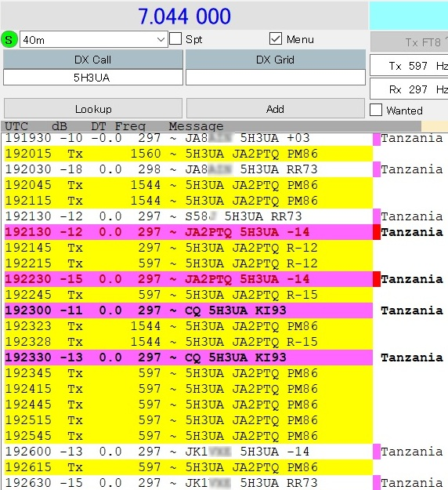
Task: Select the 191930 decode row with +03
Action: [189, 138]
